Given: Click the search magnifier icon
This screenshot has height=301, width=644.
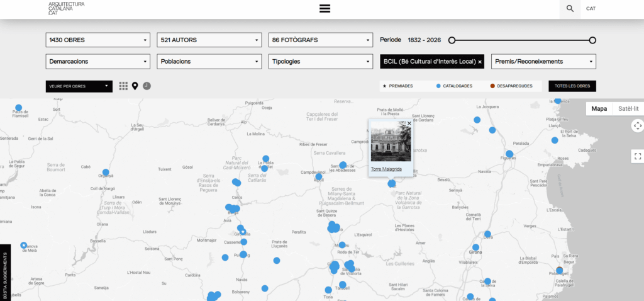Looking at the screenshot, I should (570, 9).
